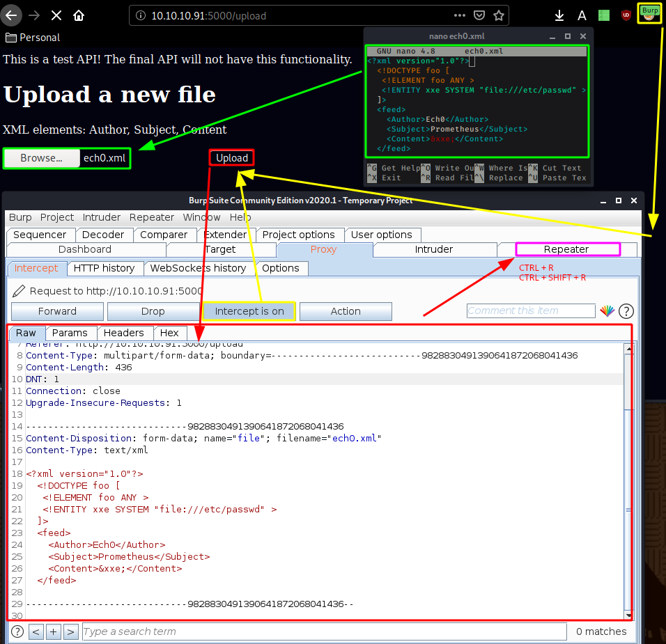Select the Proxy tab

[324, 250]
